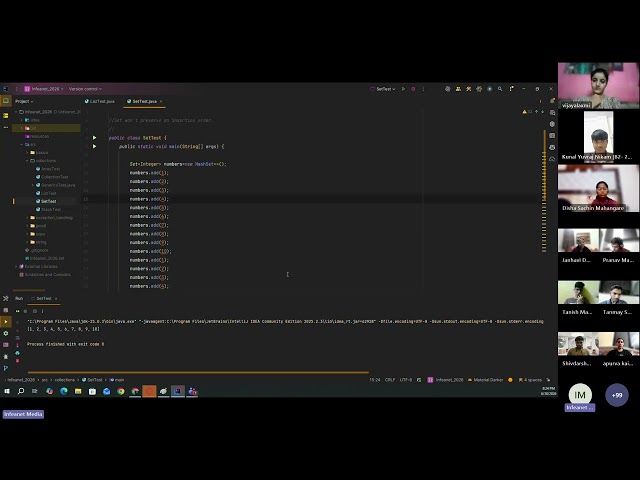
Task: Click the 'Process finished with exit code 0' line
Action: point(65,344)
